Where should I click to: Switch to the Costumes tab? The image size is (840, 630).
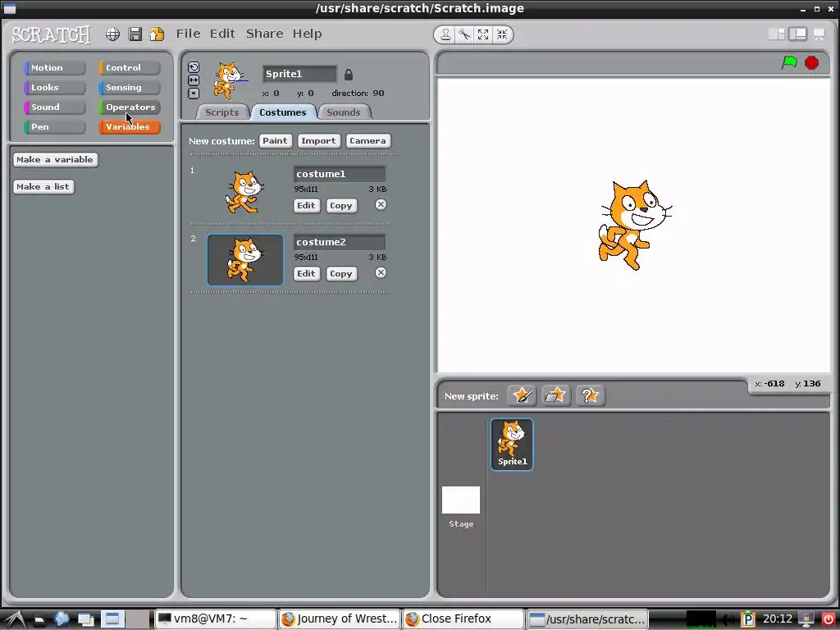283,112
